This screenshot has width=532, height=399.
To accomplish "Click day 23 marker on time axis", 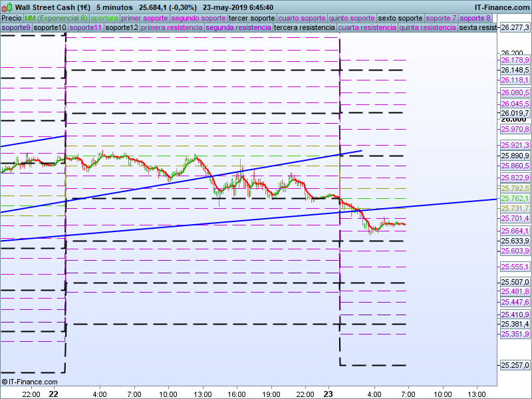I will tap(328, 394).
